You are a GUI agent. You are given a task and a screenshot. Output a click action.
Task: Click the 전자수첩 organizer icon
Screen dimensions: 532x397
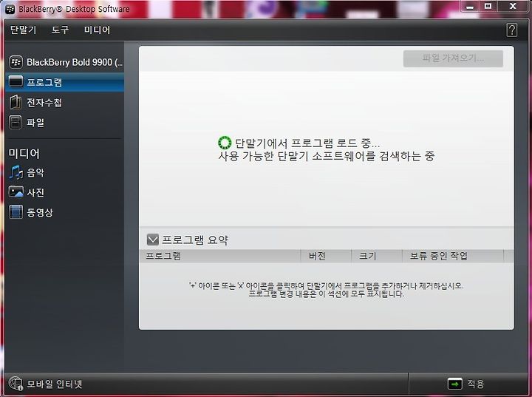pos(16,102)
